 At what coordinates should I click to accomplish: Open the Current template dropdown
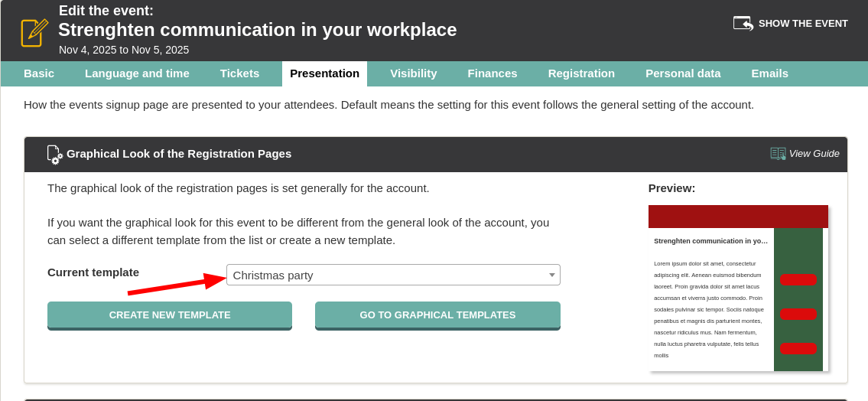[x=392, y=275]
